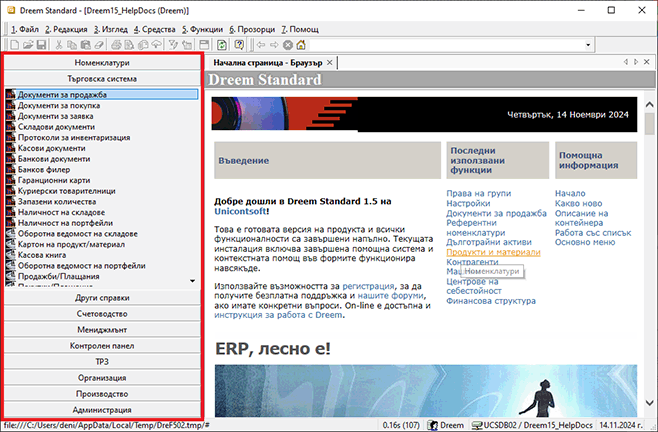The image size is (658, 432).
Task: Open the Помощ menu
Action: point(300,29)
